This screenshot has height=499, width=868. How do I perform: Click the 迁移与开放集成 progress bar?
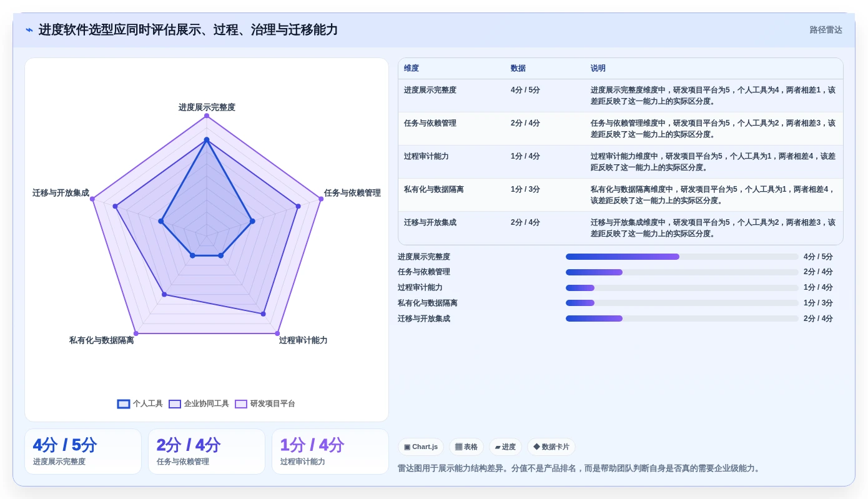pos(682,319)
